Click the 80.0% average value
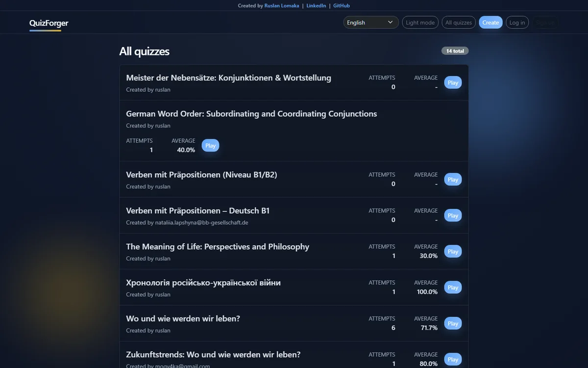Image resolution: width=588 pixels, height=368 pixels. pyautogui.click(x=429, y=364)
